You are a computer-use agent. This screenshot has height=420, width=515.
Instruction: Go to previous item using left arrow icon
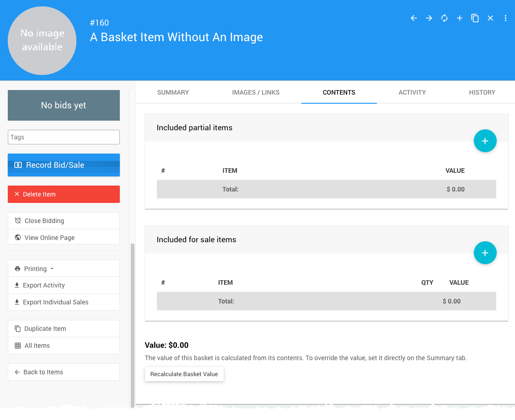point(413,18)
